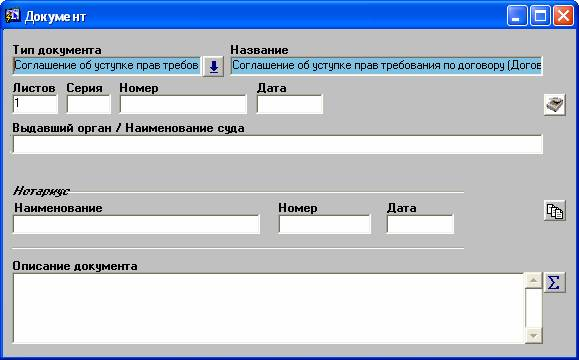Focus the Название field
This screenshot has height=360, width=579.
pyautogui.click(x=387, y=66)
